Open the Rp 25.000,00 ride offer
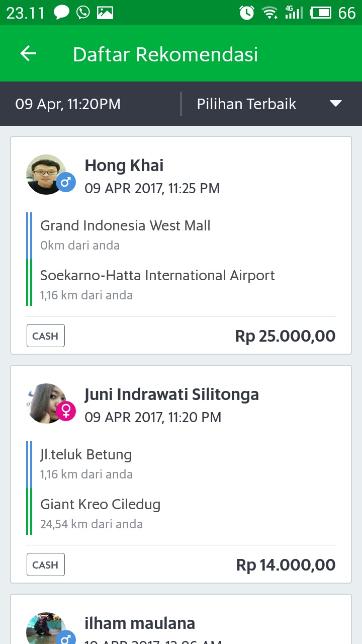The height and width of the screenshot is (644, 362). pos(285,336)
